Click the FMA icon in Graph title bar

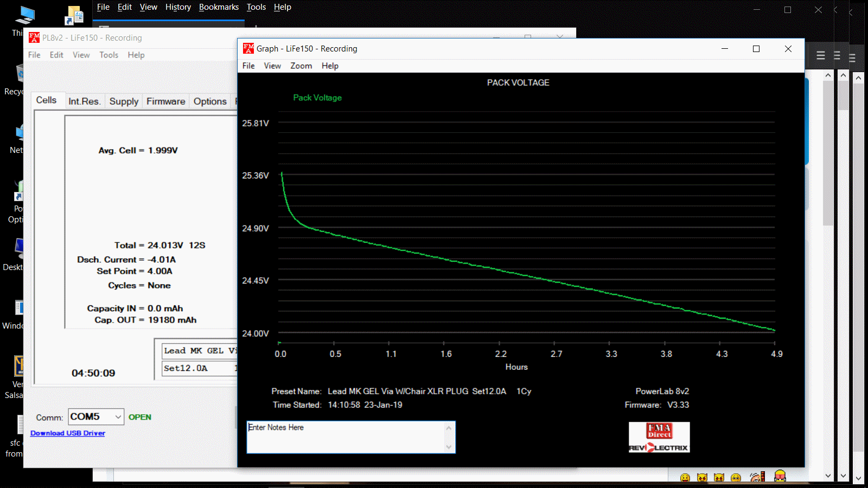point(248,49)
